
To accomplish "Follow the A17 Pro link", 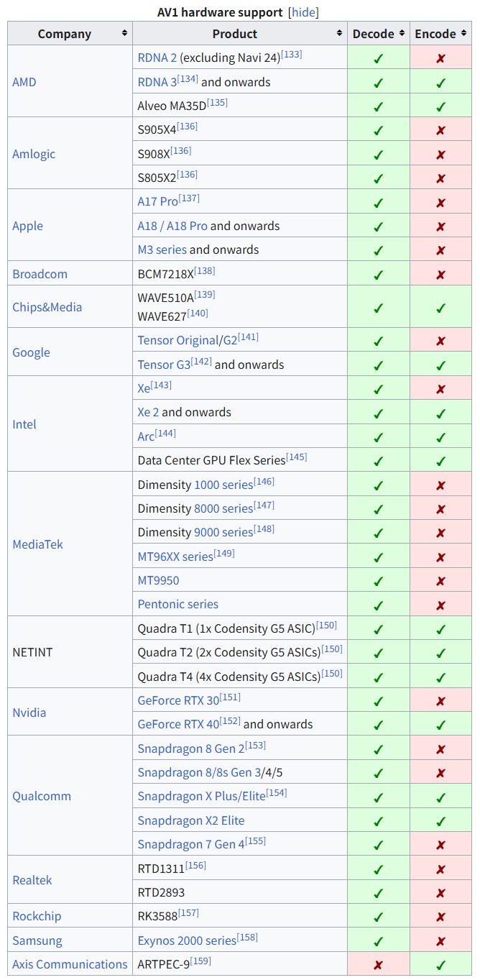I will click(157, 202).
